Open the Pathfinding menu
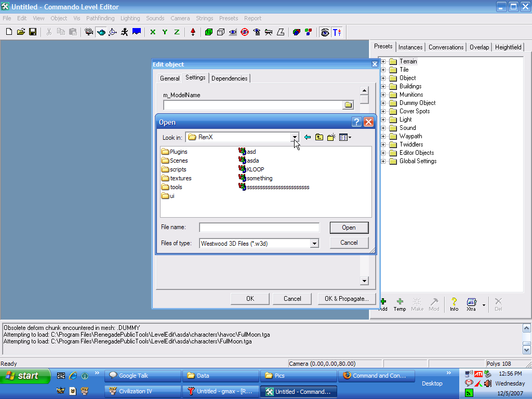This screenshot has height=399, width=532. click(x=100, y=18)
